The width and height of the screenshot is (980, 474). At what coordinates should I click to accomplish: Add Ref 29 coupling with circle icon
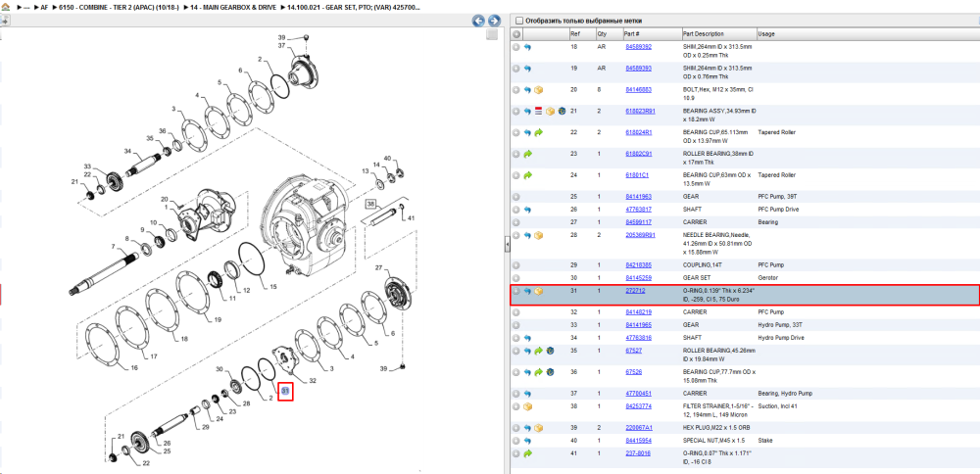[516, 264]
